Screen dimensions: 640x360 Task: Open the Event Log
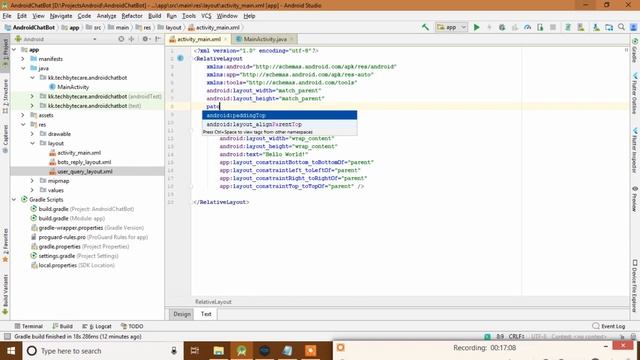(609, 326)
